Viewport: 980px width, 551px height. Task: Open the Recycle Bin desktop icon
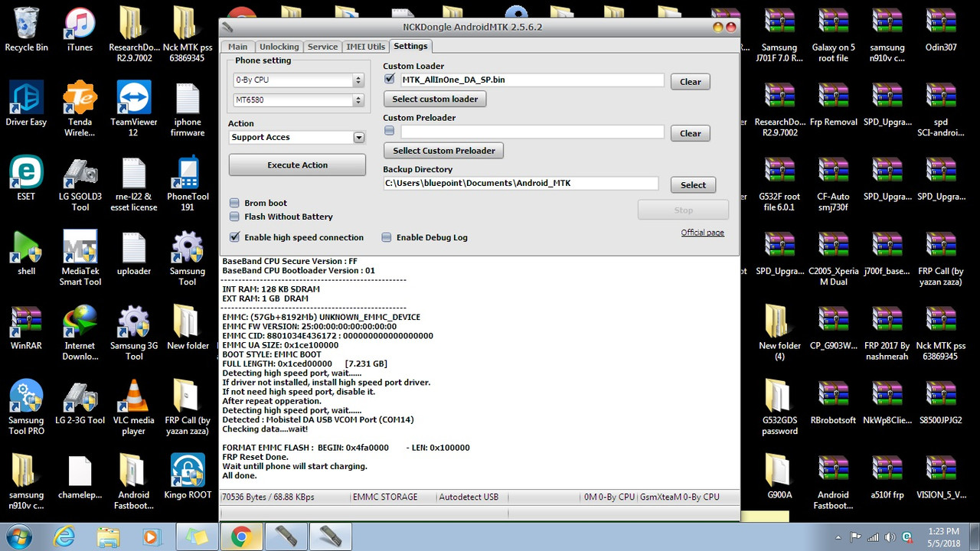pyautogui.click(x=26, y=30)
